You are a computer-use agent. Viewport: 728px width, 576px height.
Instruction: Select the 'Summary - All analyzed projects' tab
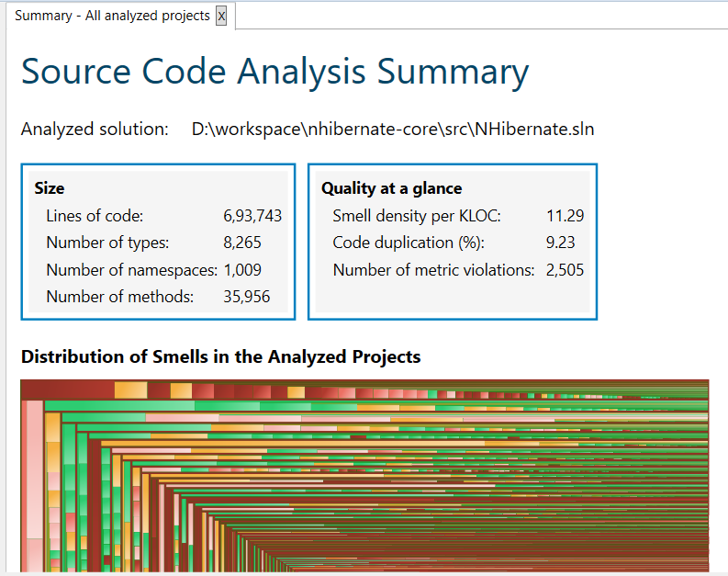tap(112, 17)
